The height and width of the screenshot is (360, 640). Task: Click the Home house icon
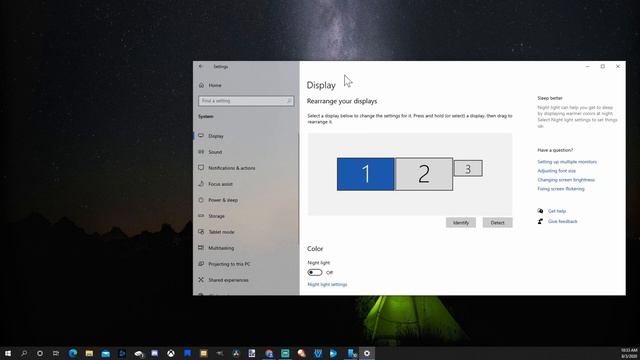coord(201,85)
